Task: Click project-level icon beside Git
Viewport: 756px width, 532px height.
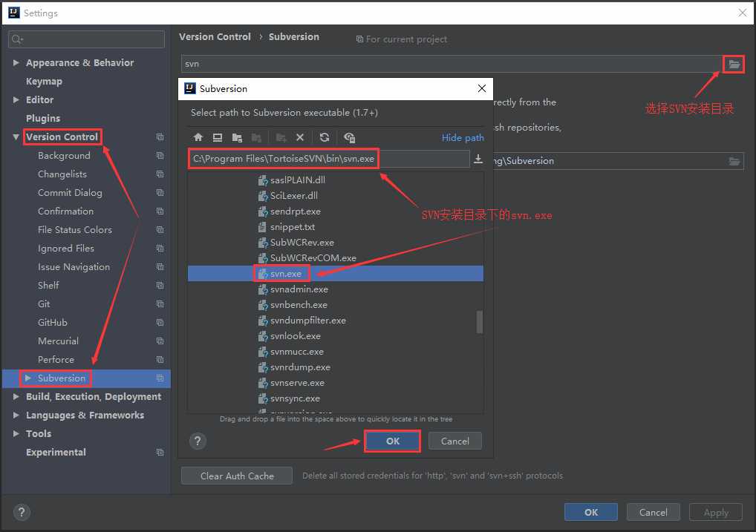Action: 160,303
